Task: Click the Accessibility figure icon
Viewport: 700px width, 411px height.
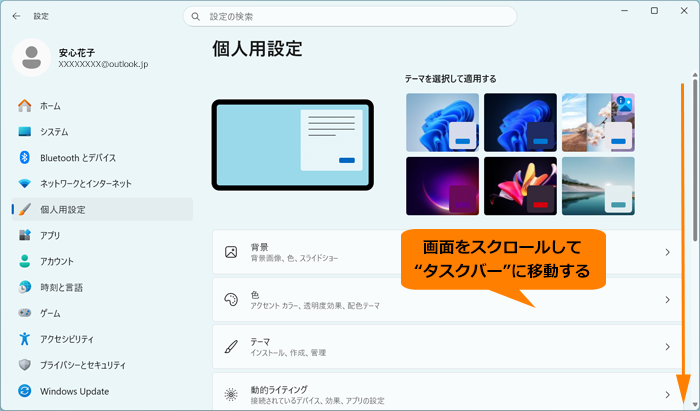Action: pyautogui.click(x=25, y=339)
